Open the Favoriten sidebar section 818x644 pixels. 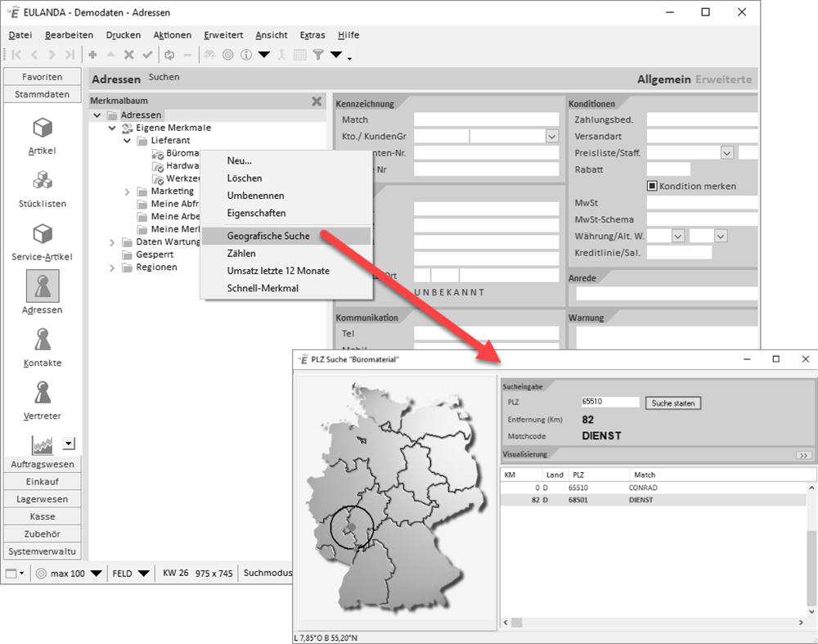(x=43, y=77)
